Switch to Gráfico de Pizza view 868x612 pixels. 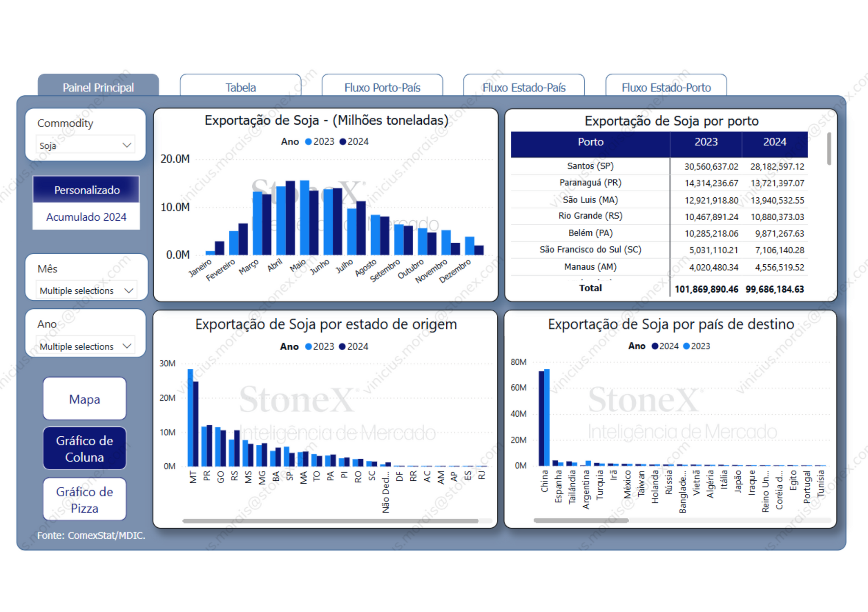tap(84, 500)
